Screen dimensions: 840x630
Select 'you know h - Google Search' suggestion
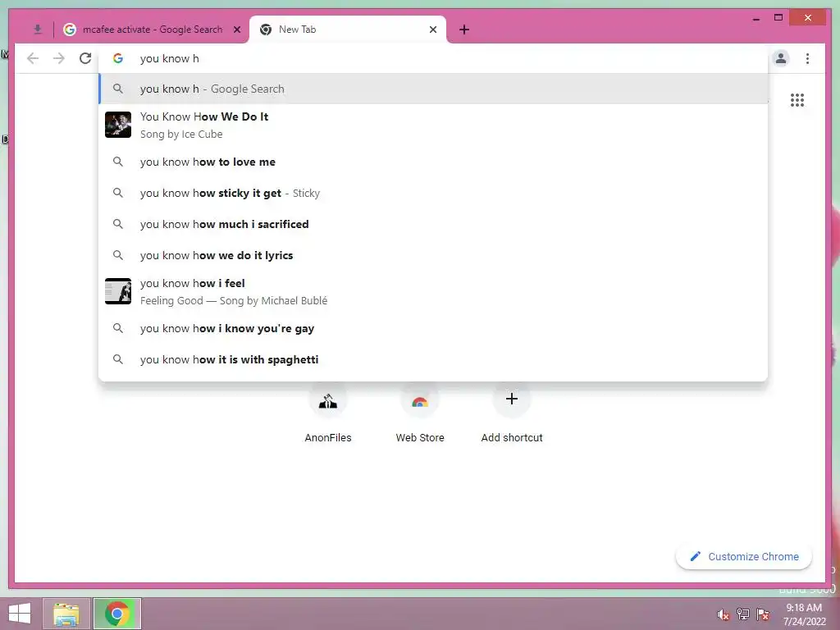pyautogui.click(x=433, y=89)
